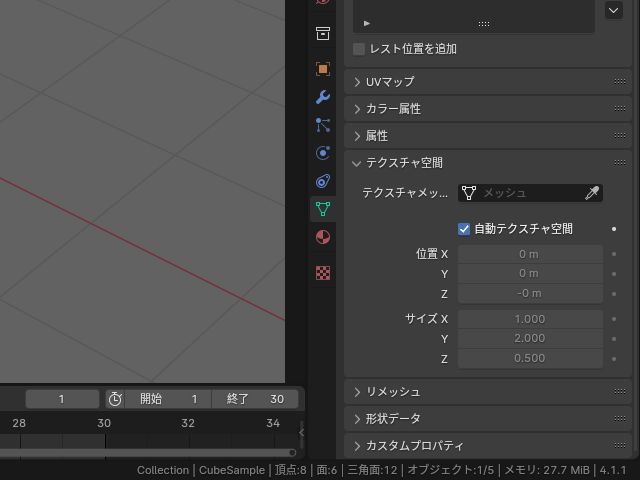The width and height of the screenshot is (640, 480).
Task: Click the animate dot beside position Z
Action: [614, 294]
